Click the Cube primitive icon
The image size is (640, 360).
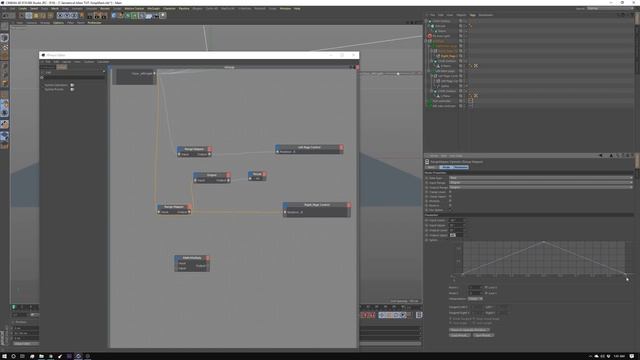(x=114, y=16)
